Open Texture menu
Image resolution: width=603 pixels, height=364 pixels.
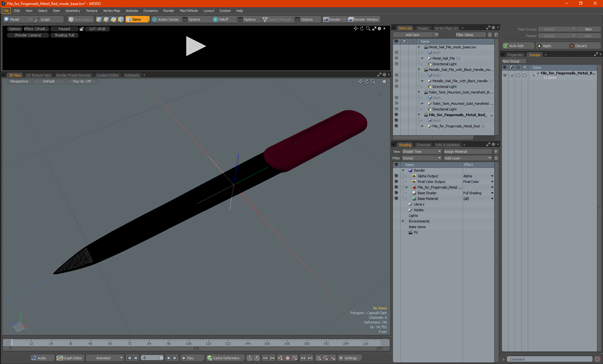click(91, 11)
